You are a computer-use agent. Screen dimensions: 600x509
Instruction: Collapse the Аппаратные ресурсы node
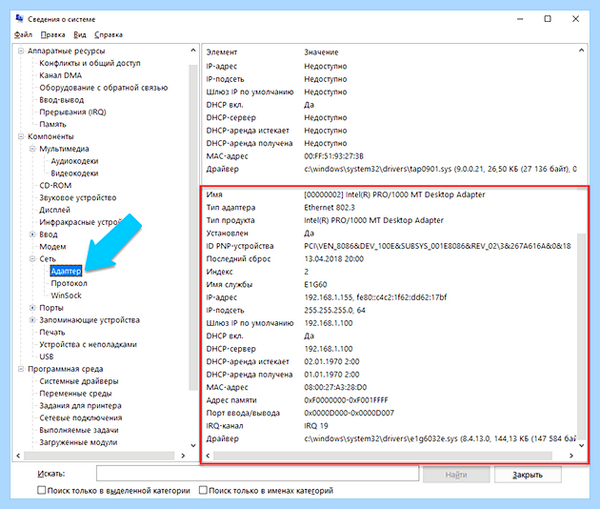[21, 51]
